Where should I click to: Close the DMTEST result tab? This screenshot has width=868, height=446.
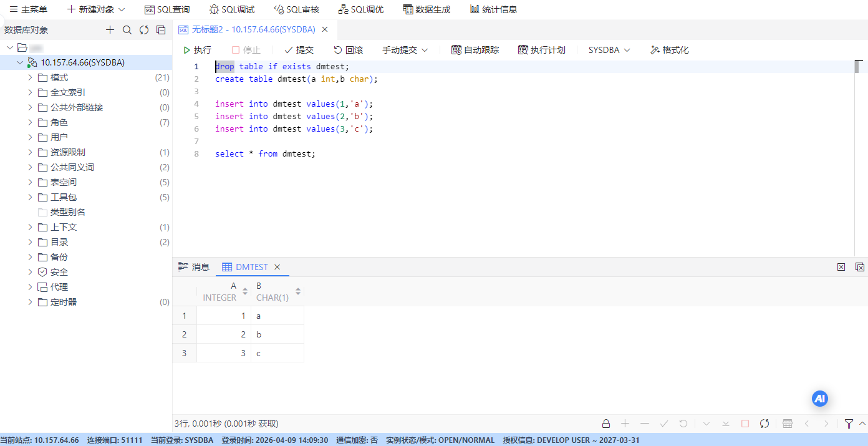pos(277,267)
